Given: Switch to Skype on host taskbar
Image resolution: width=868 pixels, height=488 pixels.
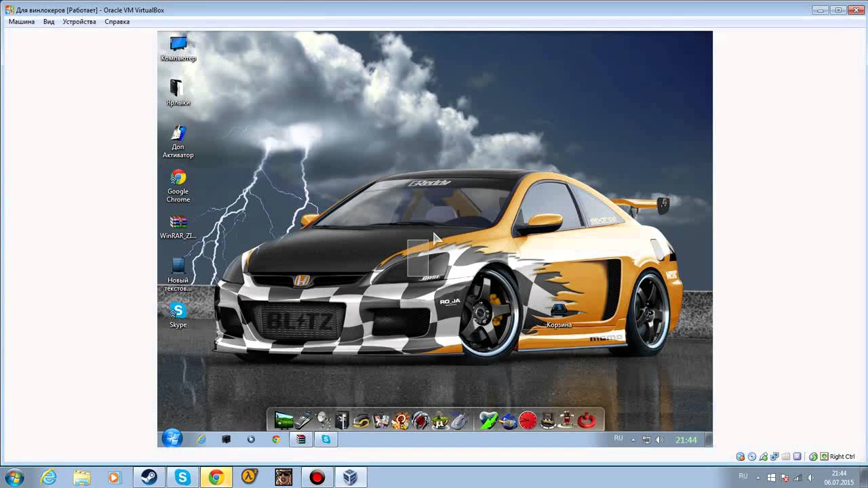Looking at the screenshot, I should pos(182,477).
